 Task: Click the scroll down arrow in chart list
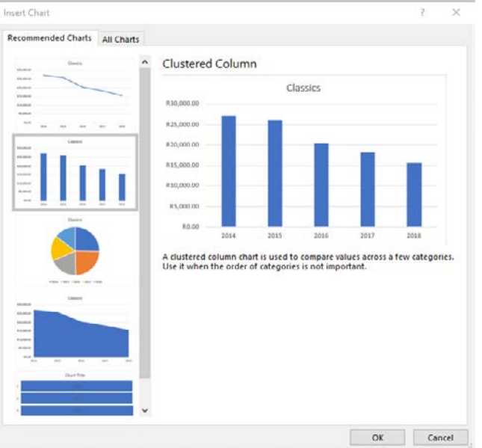click(145, 411)
